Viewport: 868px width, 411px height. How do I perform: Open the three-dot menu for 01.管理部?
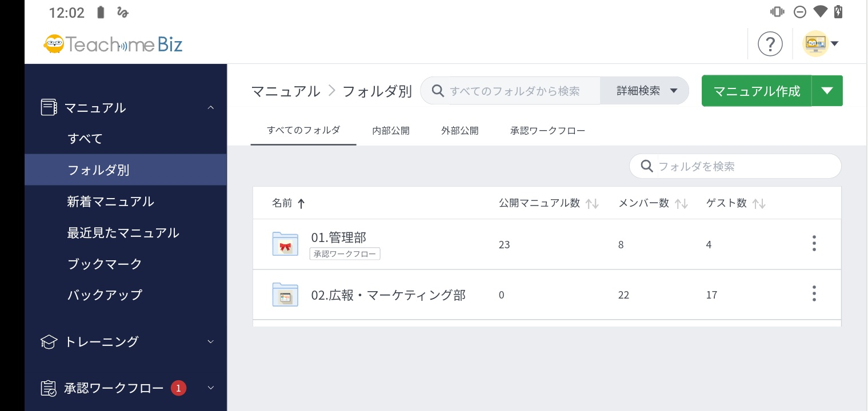[814, 244]
